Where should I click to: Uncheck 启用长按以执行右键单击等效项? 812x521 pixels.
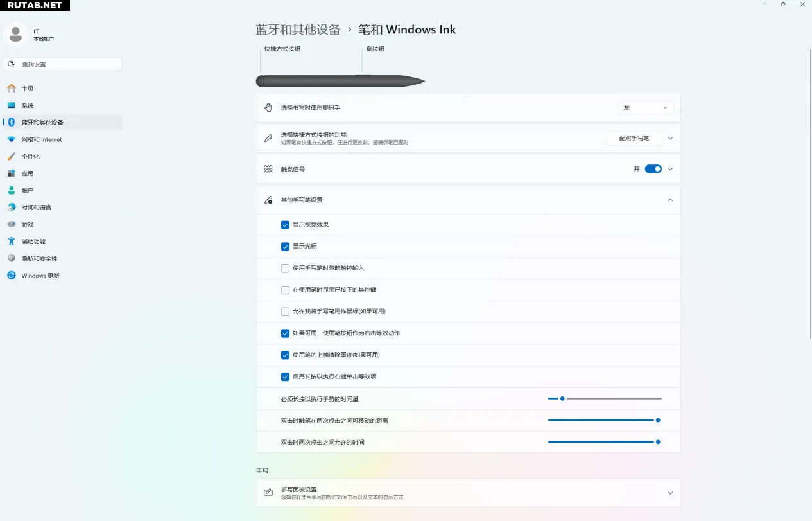pos(285,376)
